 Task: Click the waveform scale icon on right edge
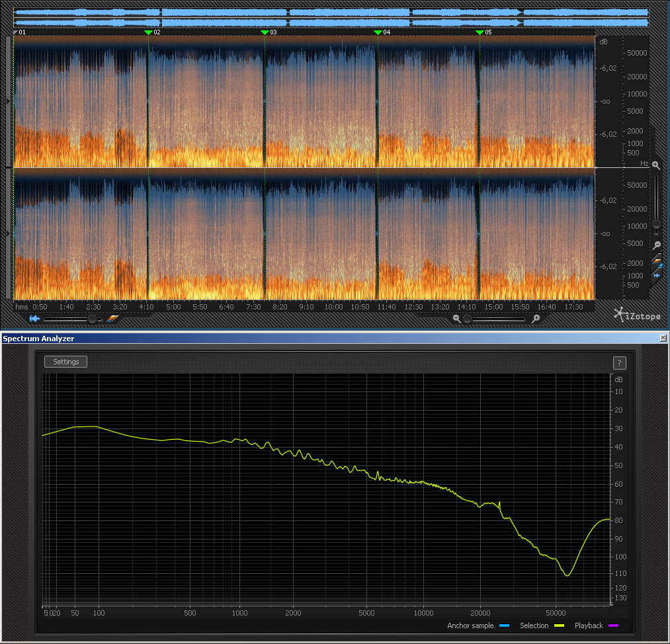pos(657,275)
